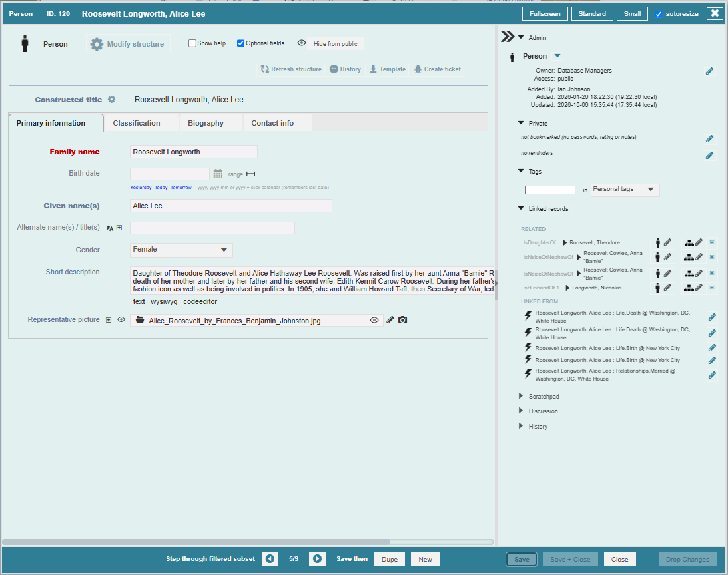
Task: Go to previous record in filtered subset
Action: tap(270, 559)
